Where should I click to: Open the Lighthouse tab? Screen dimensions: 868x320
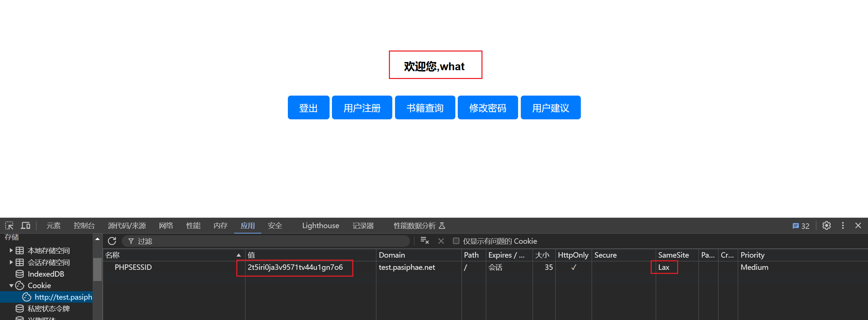coord(320,225)
